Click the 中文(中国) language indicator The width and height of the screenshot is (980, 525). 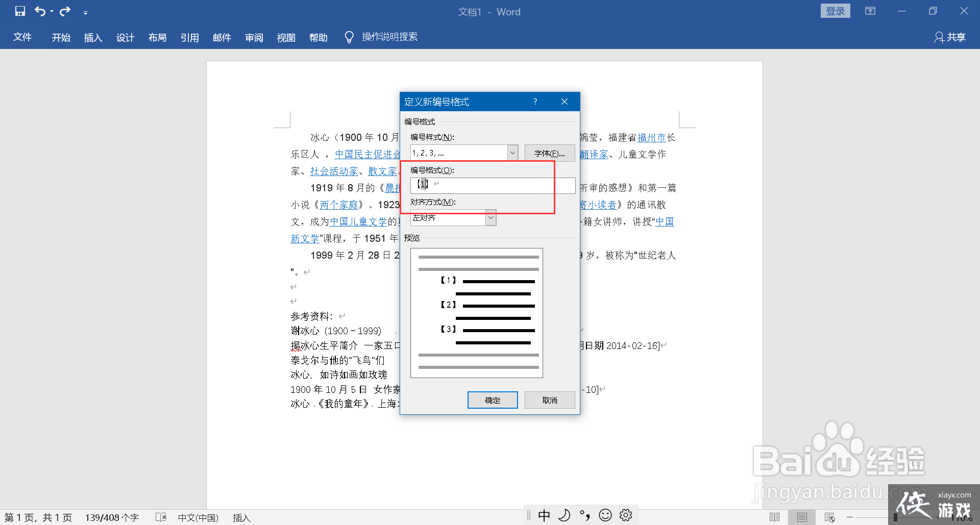[198, 517]
